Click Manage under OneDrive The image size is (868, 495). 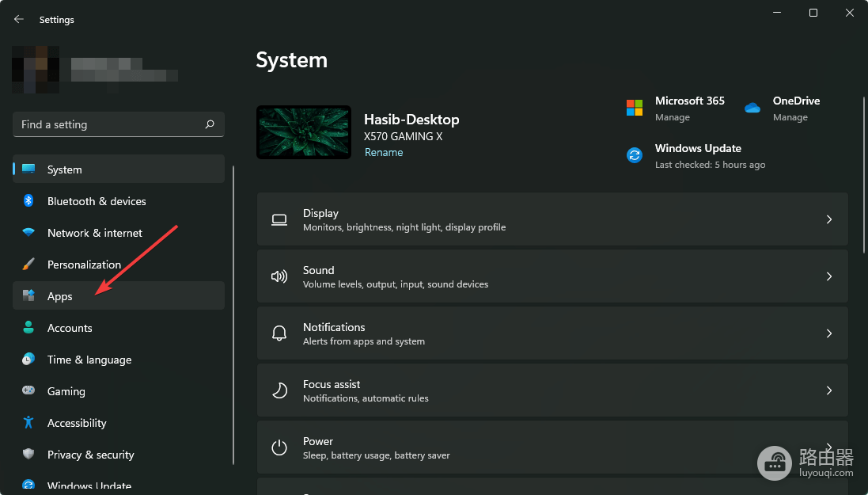790,117
